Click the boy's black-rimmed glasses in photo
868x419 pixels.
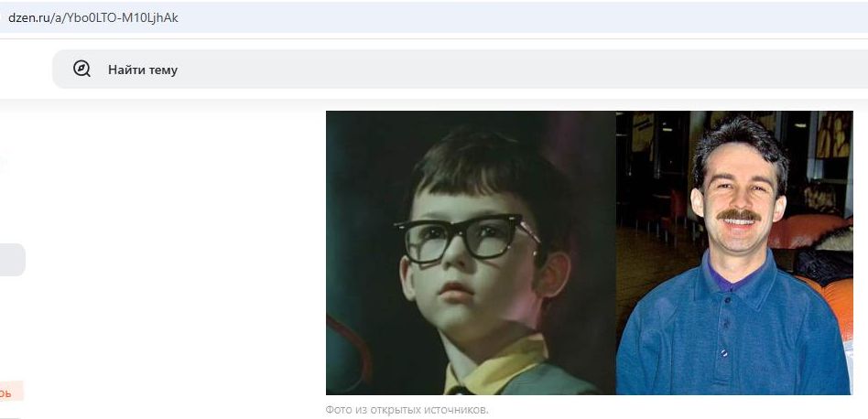click(467, 238)
